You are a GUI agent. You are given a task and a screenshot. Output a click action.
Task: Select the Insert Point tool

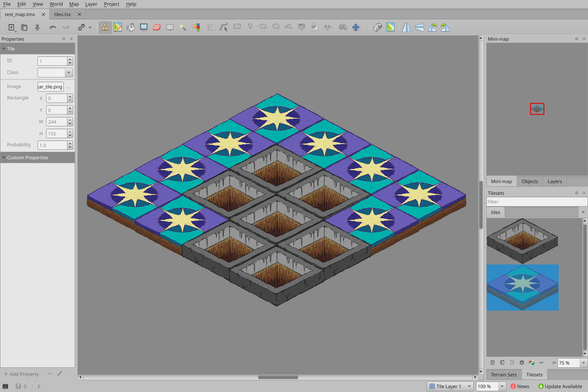250,27
